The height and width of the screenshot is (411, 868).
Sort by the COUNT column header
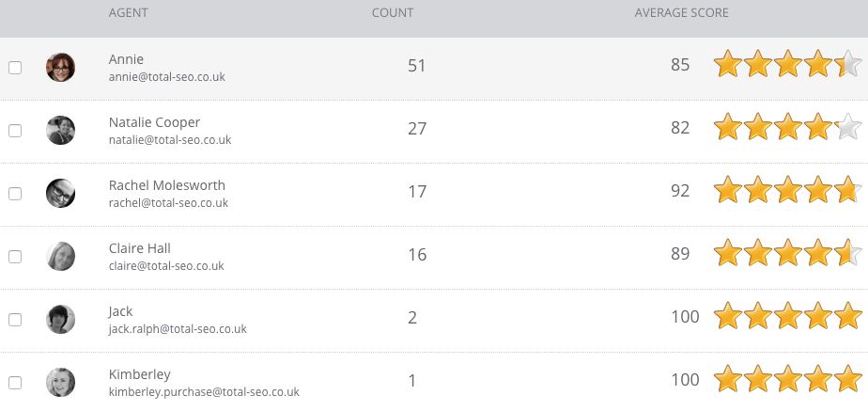pos(393,13)
